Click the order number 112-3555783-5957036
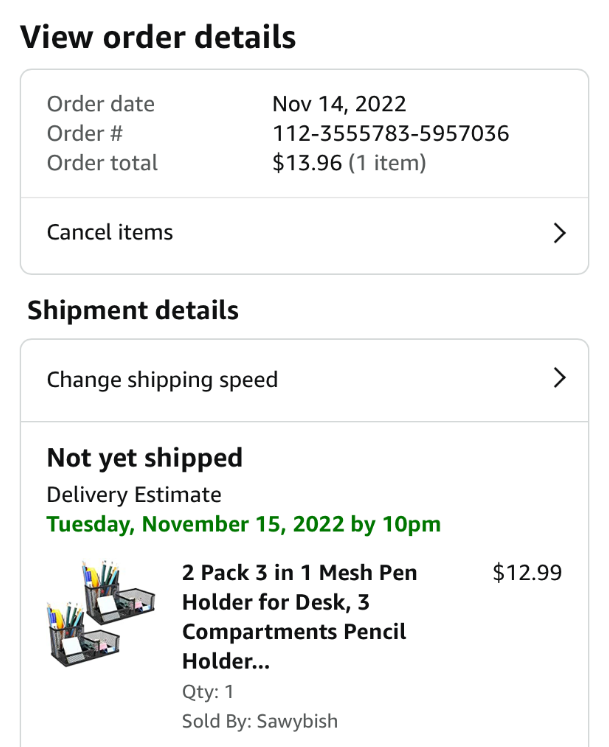The height and width of the screenshot is (747, 609). coord(390,133)
